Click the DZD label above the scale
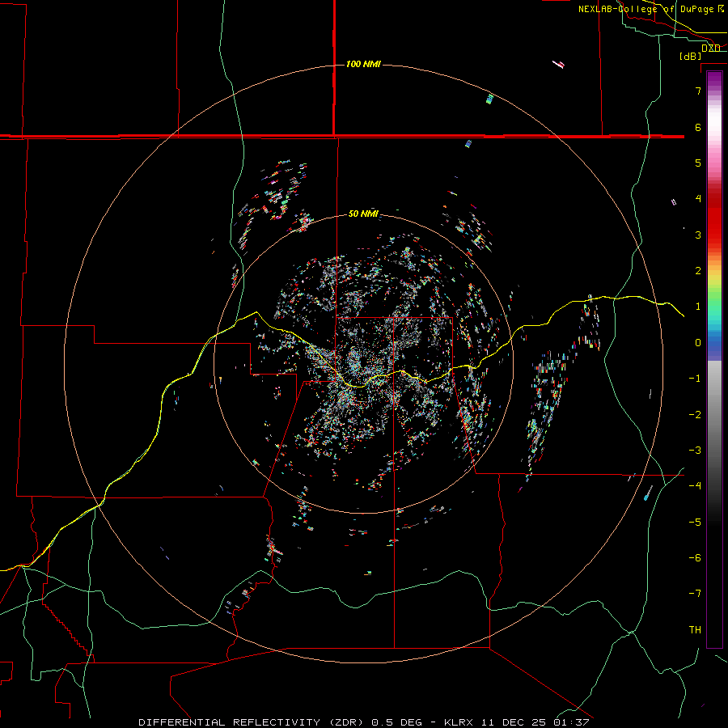The height and width of the screenshot is (728, 728). click(711, 48)
